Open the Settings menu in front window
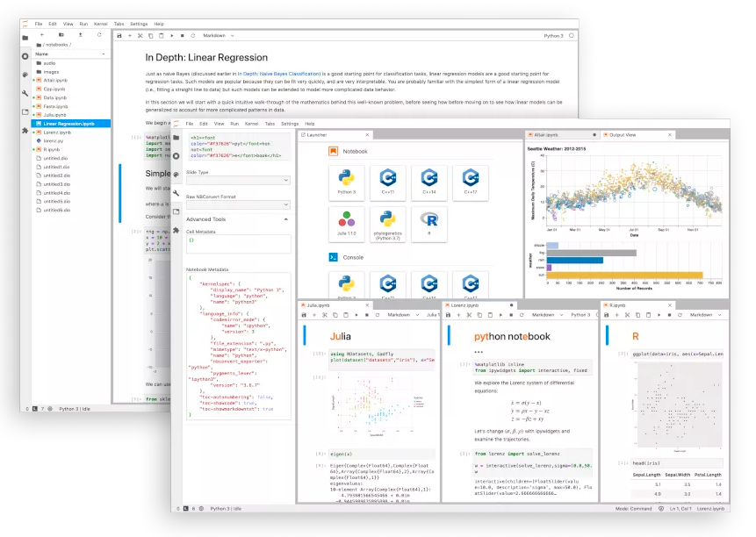 click(290, 124)
